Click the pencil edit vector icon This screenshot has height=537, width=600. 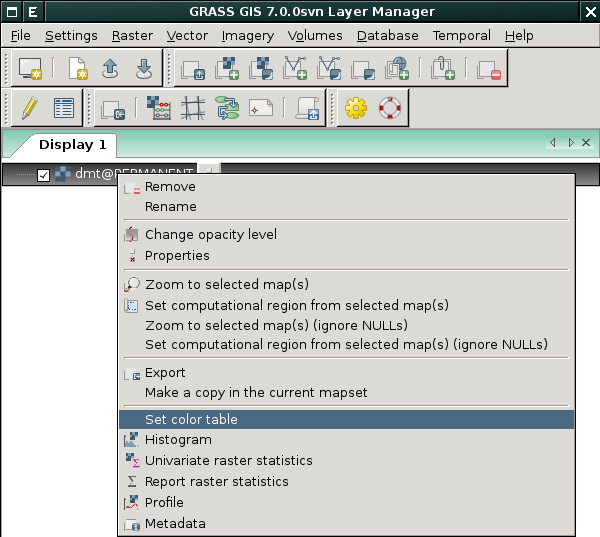(x=29, y=108)
